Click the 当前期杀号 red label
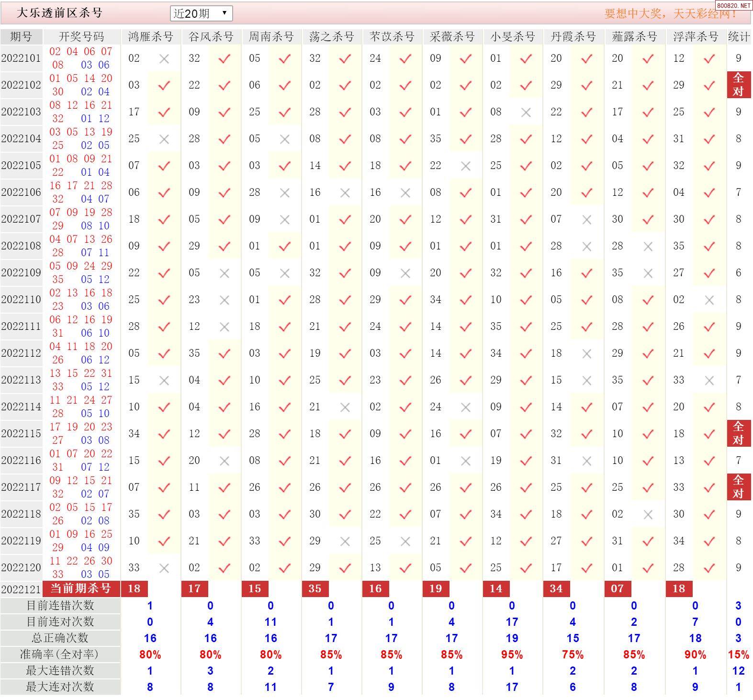Screen dimensions: 753x700 pos(81,588)
